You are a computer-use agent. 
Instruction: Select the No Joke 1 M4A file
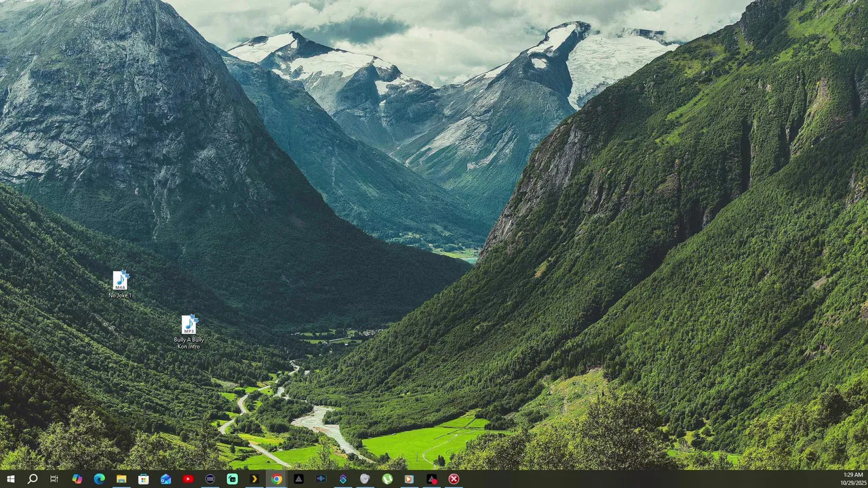coord(121,285)
